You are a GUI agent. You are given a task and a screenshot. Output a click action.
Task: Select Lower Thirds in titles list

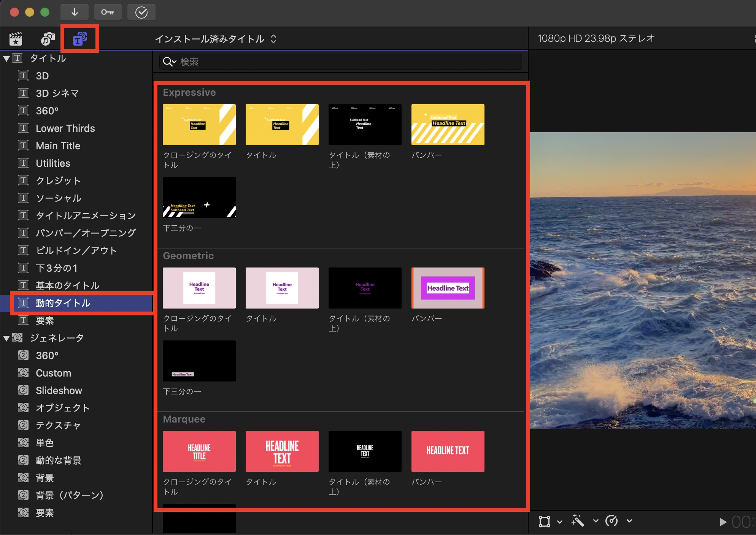(65, 128)
